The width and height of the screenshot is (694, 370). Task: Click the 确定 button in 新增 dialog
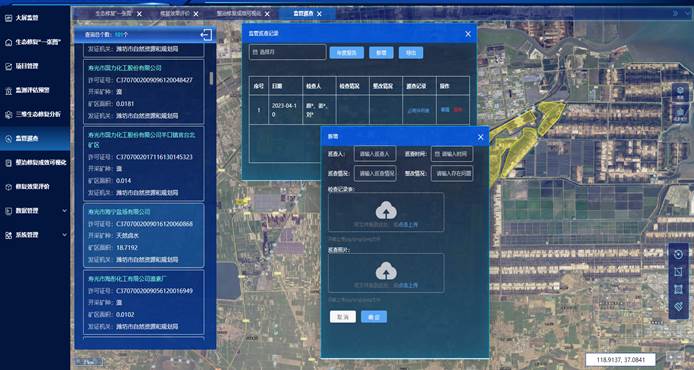pos(374,316)
